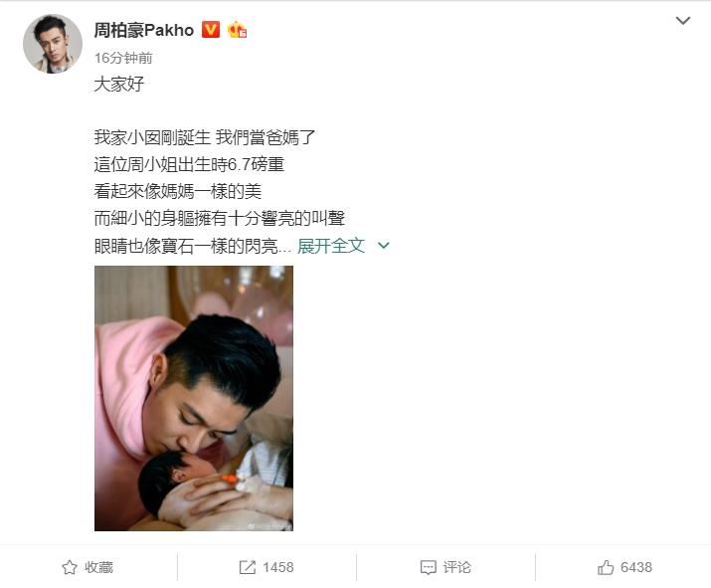Viewport: 711px width, 588px height.
Task: Open comments via the 评论 label
Action: coord(457,567)
